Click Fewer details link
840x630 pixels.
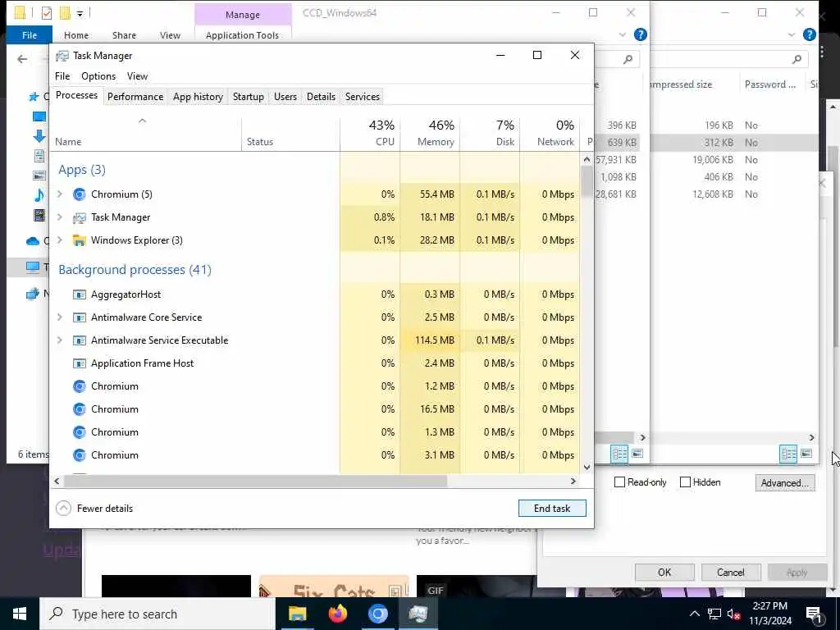pos(104,509)
